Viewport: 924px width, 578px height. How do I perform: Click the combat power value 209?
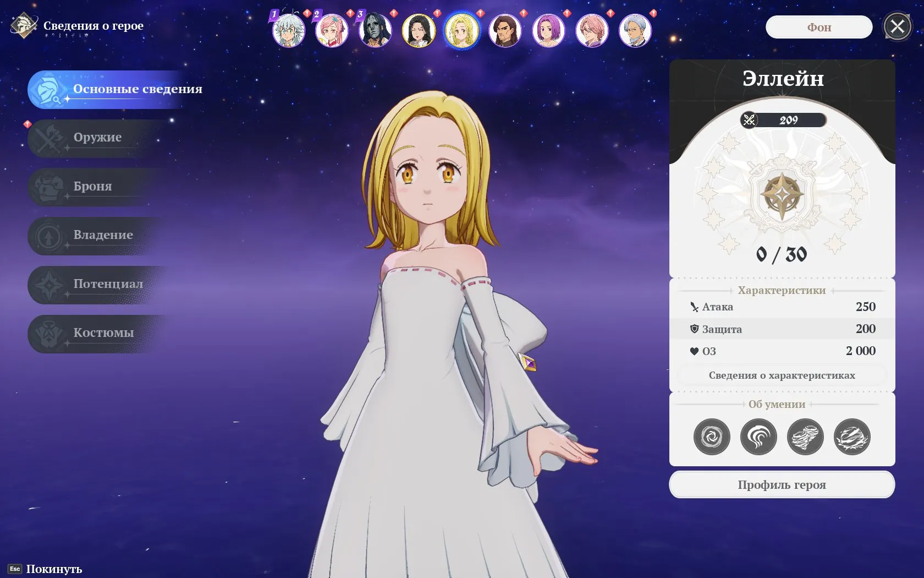788,120
